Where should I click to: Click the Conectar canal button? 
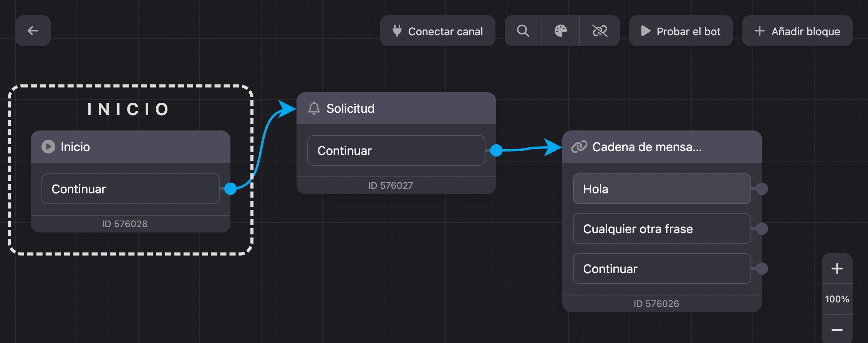[x=438, y=31]
